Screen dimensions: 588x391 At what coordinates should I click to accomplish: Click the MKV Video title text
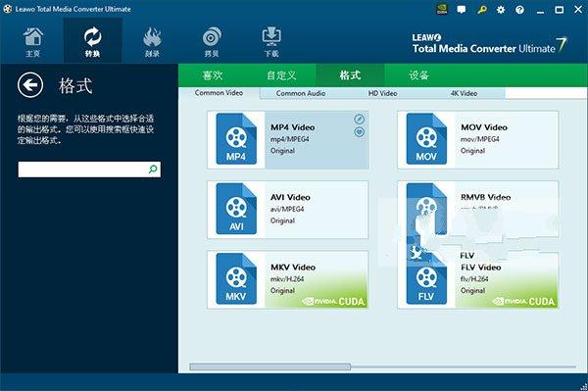point(293,268)
